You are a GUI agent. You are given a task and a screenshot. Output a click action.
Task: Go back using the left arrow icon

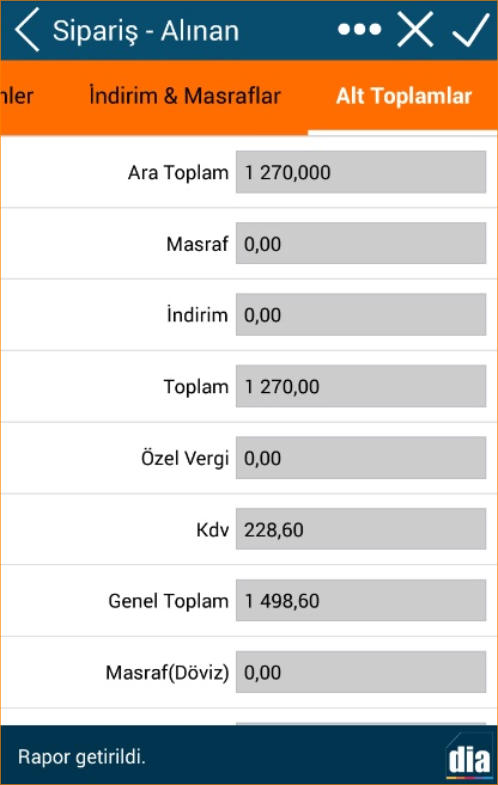click(x=27, y=30)
